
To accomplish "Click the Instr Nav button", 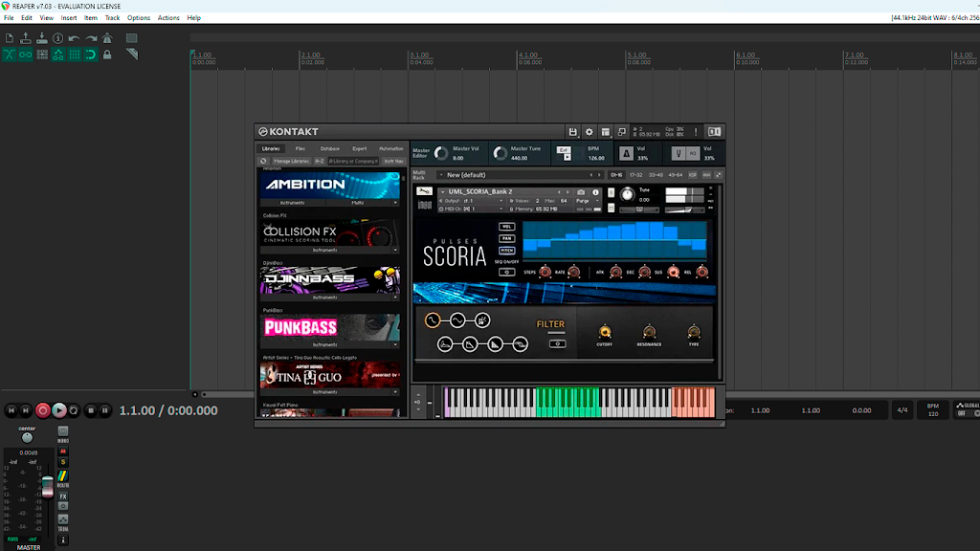I will point(393,161).
